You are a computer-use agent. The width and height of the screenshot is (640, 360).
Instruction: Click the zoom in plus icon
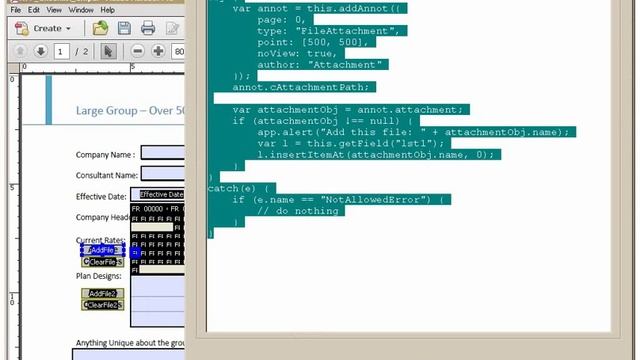[158, 51]
